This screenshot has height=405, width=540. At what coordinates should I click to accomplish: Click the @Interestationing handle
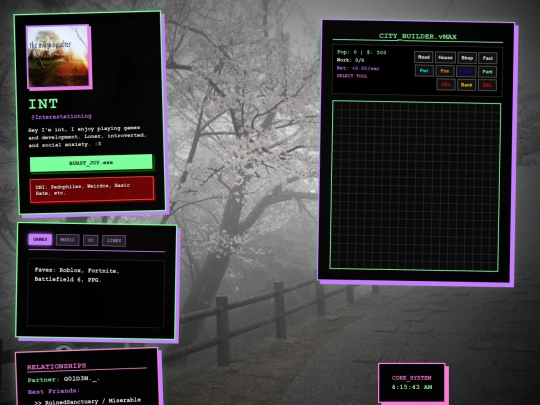(61, 117)
